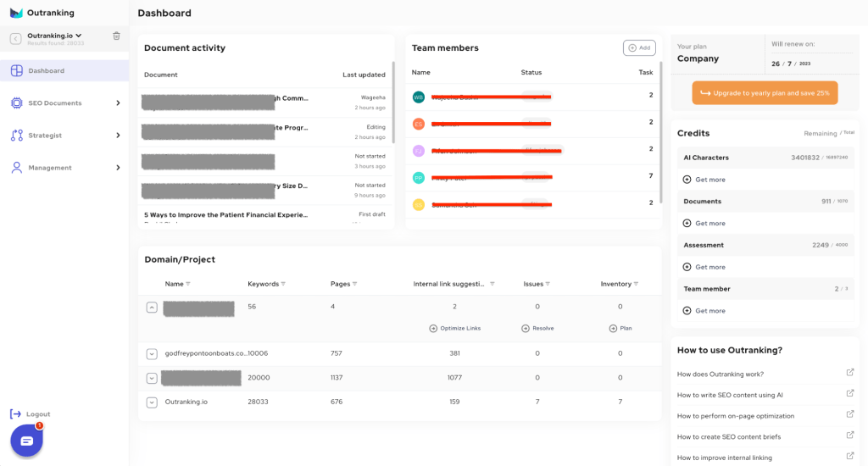Open external link icon for SEO content briefs

click(849, 435)
